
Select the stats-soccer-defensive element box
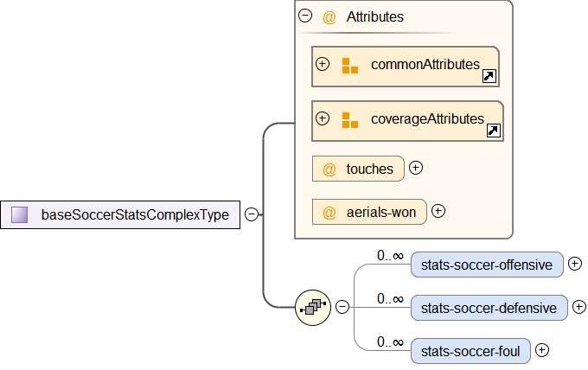[489, 307]
